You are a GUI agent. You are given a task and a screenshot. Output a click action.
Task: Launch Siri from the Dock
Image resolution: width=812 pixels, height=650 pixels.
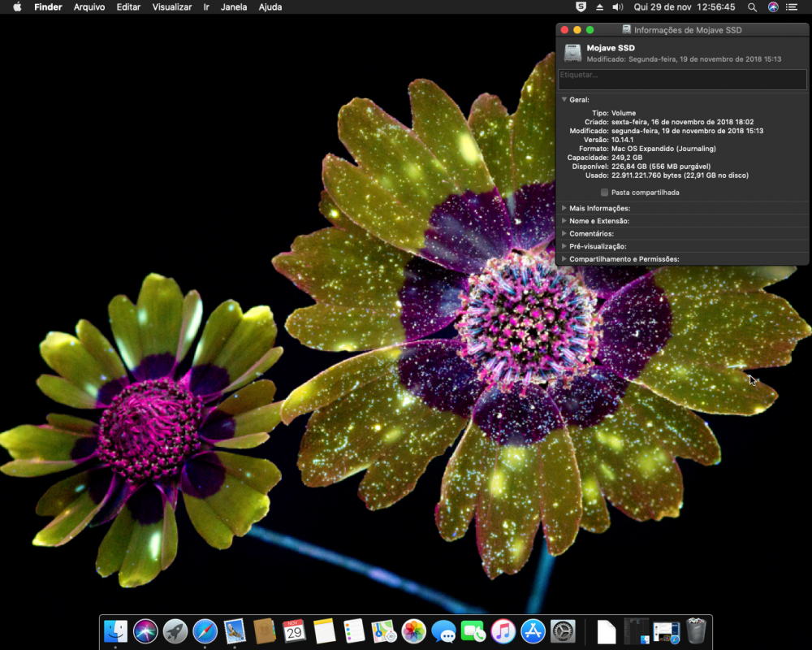145,630
